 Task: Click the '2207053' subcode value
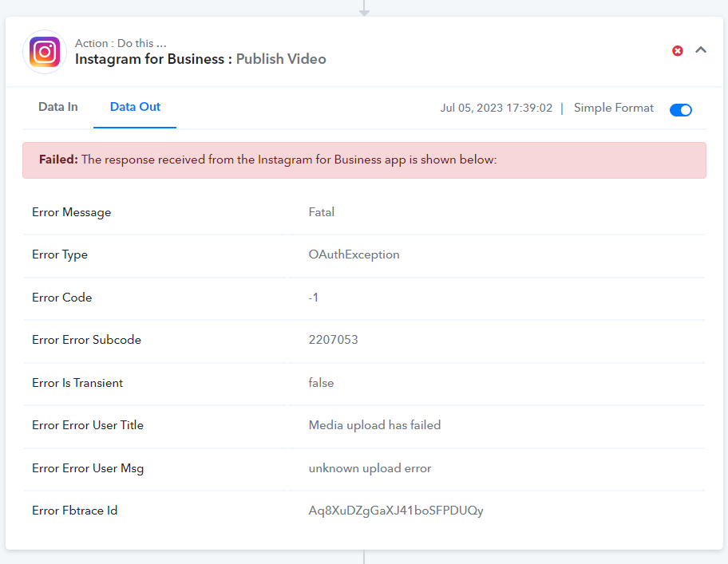pyautogui.click(x=334, y=340)
